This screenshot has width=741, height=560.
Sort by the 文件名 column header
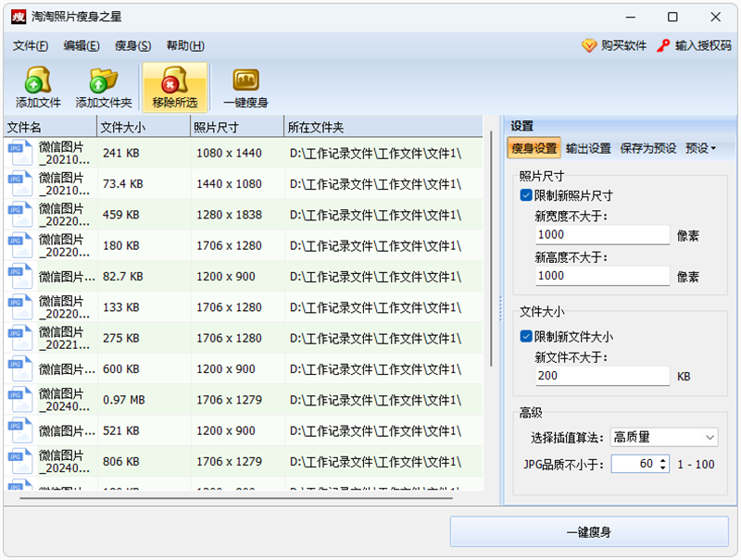coord(50,127)
